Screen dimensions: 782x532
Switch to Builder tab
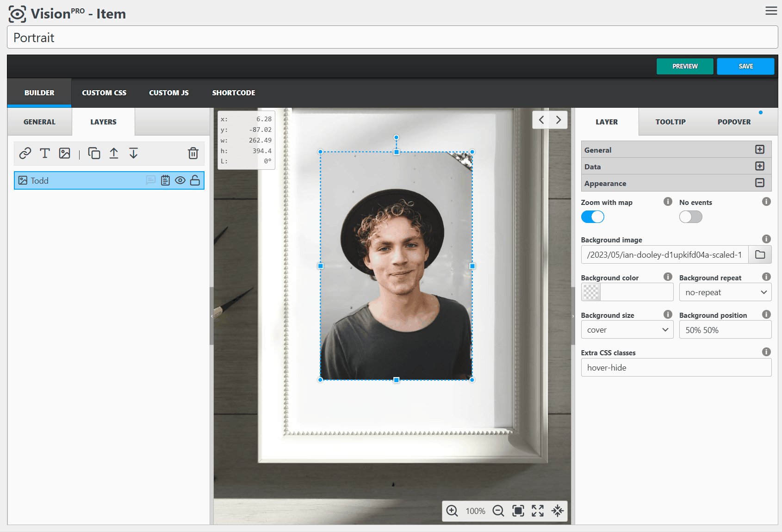click(39, 93)
